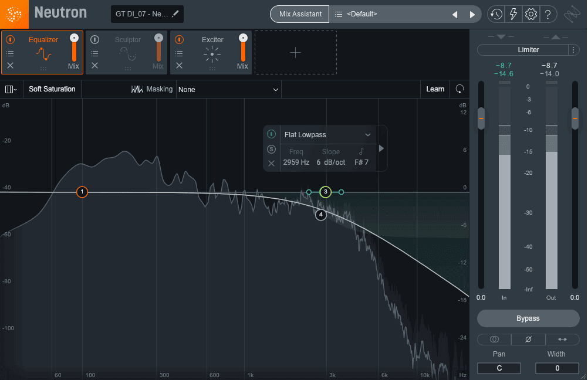Click the iZotope waveform logo top right
Screen dimensions: 588x380
(x=572, y=14)
